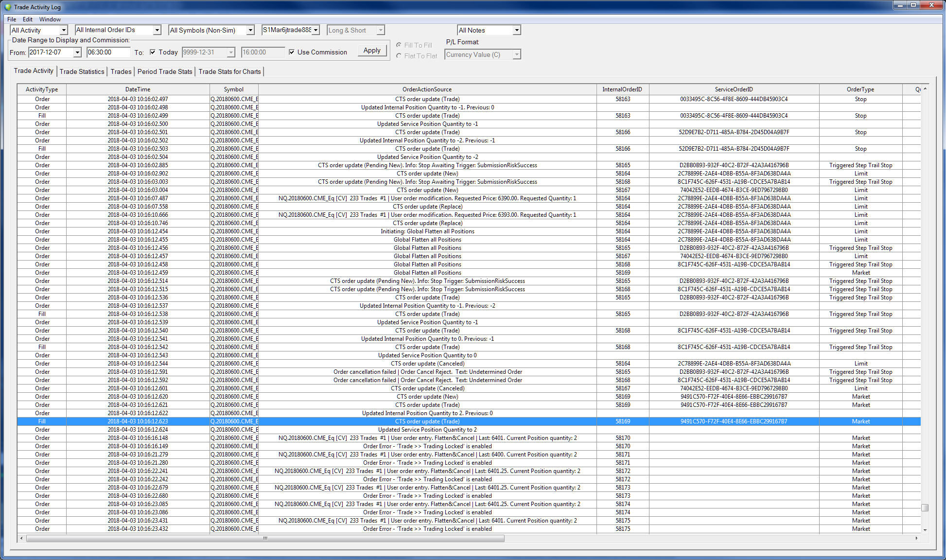Select the highlighted Fill row at 10:16:12.623
Image resolution: width=946 pixels, height=560 pixels.
point(469,421)
